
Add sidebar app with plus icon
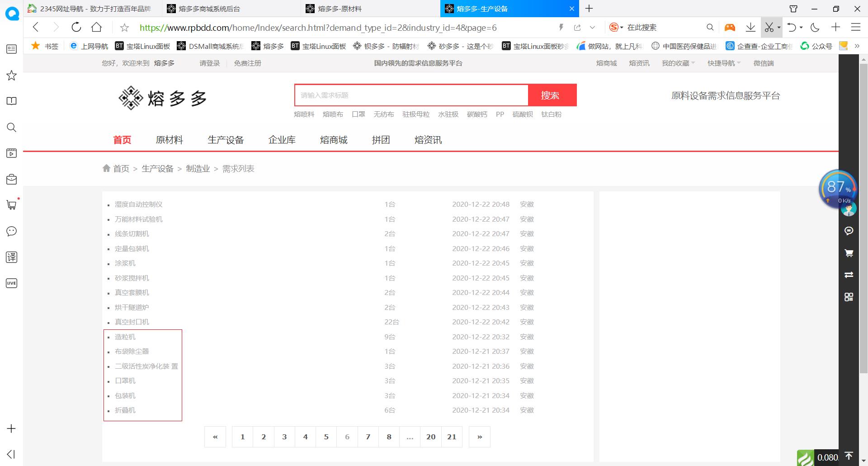pos(11,428)
